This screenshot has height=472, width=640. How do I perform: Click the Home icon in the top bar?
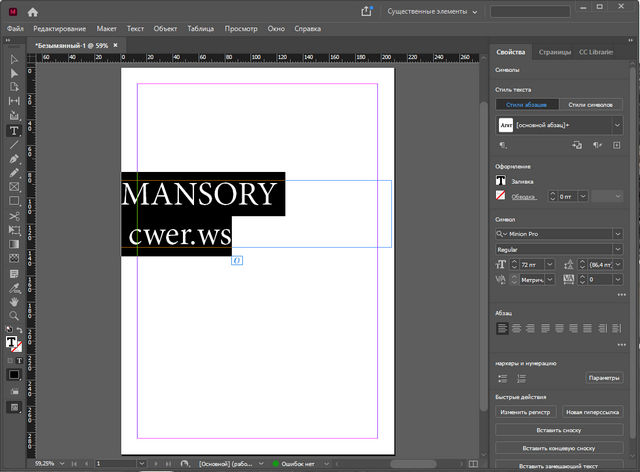coord(33,11)
